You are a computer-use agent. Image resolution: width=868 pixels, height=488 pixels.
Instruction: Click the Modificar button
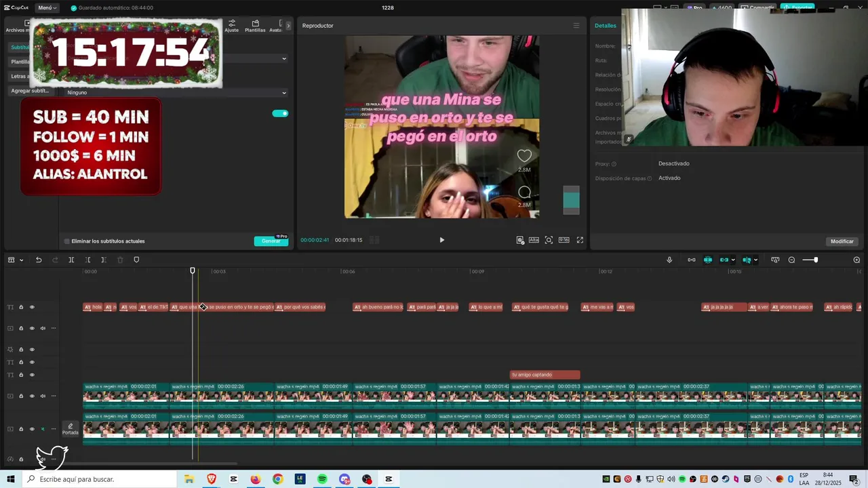[842, 241]
